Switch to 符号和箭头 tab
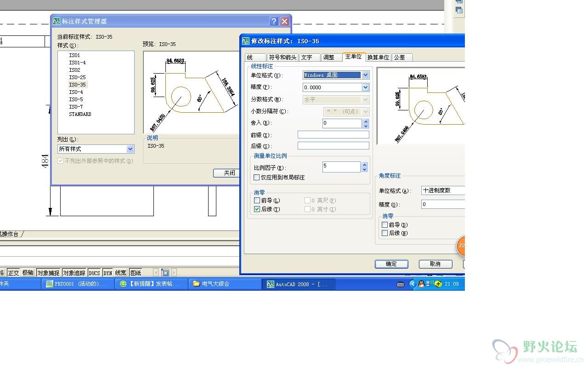 [282, 57]
